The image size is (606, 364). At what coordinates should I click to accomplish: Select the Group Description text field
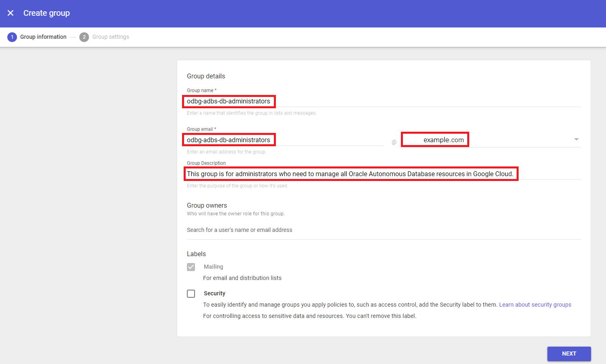tap(351, 174)
